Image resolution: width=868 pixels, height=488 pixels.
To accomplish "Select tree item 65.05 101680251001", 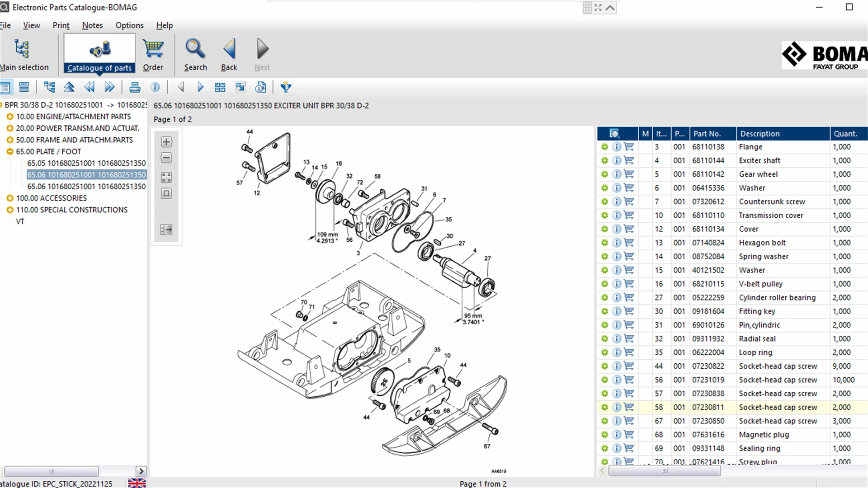I will 86,163.
